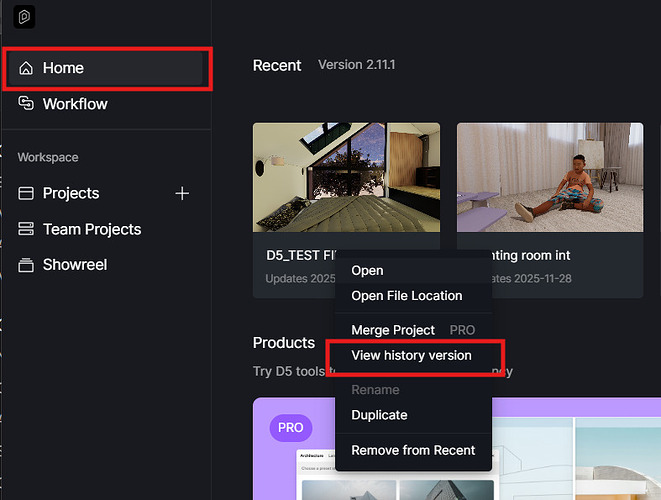The height and width of the screenshot is (500, 661).
Task: Choose Open from the context menu
Action: point(367,270)
